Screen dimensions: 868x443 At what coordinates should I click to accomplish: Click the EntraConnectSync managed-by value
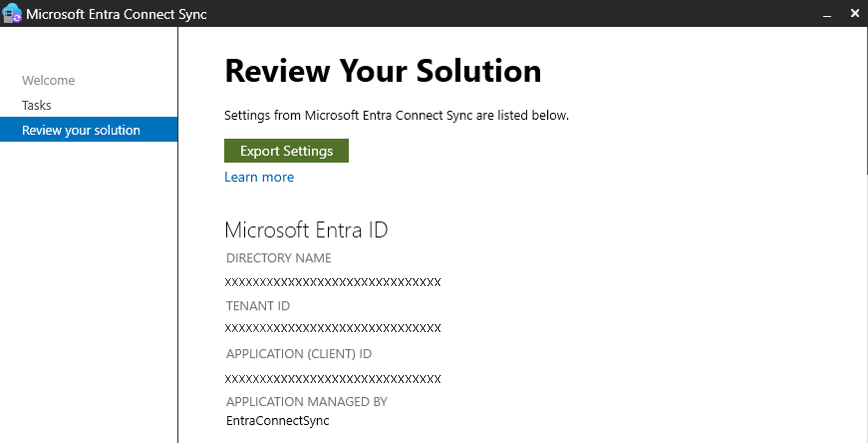click(x=277, y=421)
